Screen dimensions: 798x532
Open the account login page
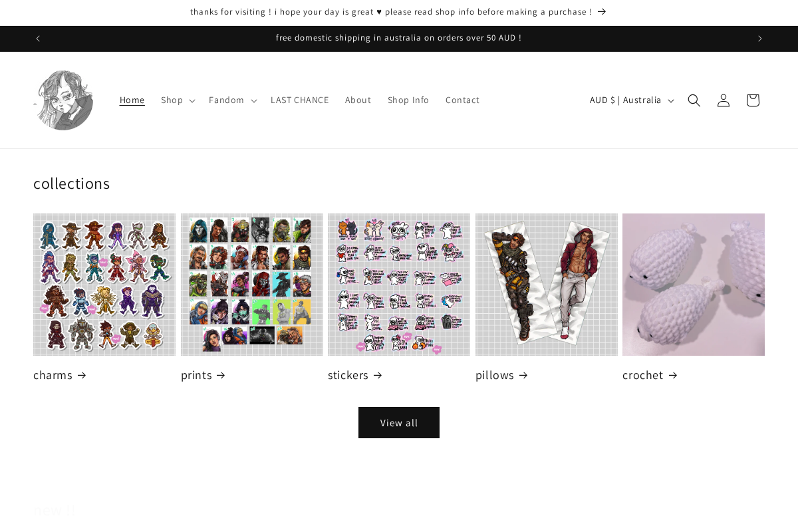[x=723, y=100]
